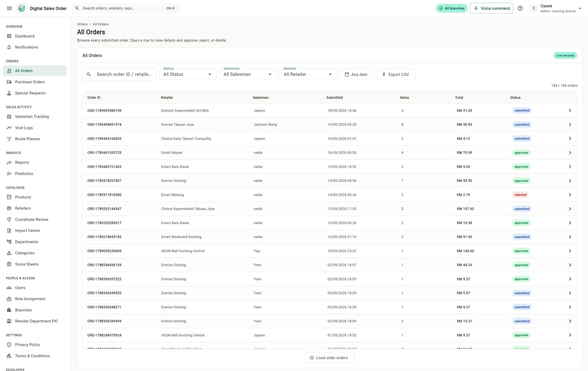Open Terms & Conditions page

35,356
